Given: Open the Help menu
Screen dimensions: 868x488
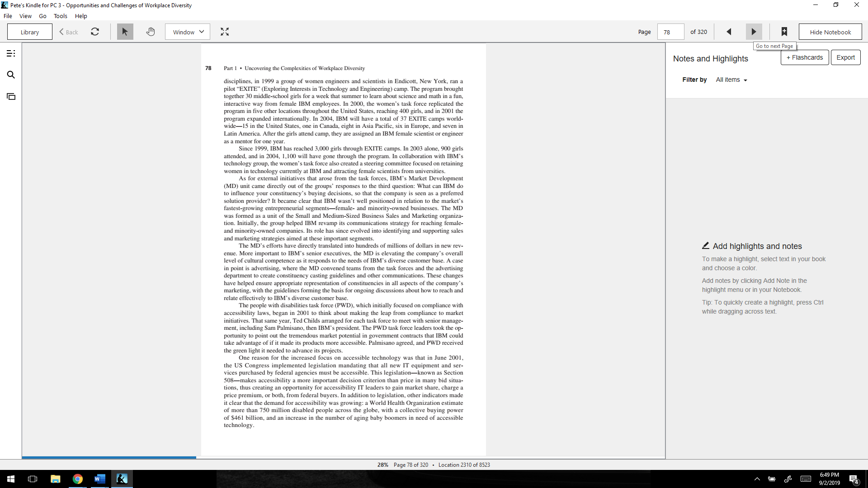Looking at the screenshot, I should [x=81, y=16].
